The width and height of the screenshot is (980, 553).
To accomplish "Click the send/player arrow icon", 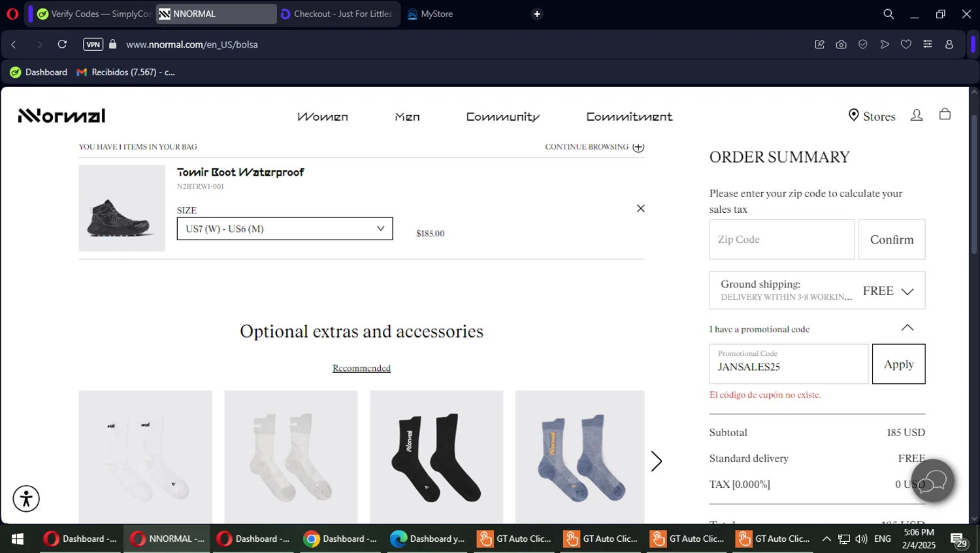I will tap(884, 44).
